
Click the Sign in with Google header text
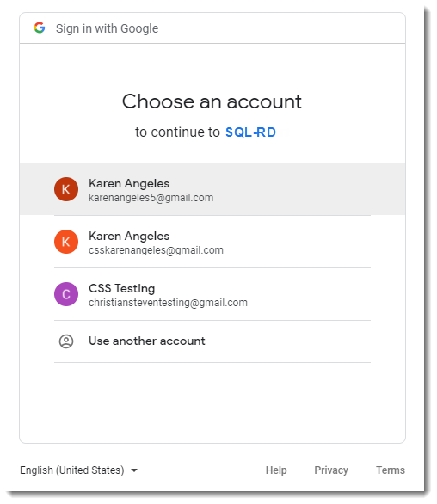click(107, 28)
